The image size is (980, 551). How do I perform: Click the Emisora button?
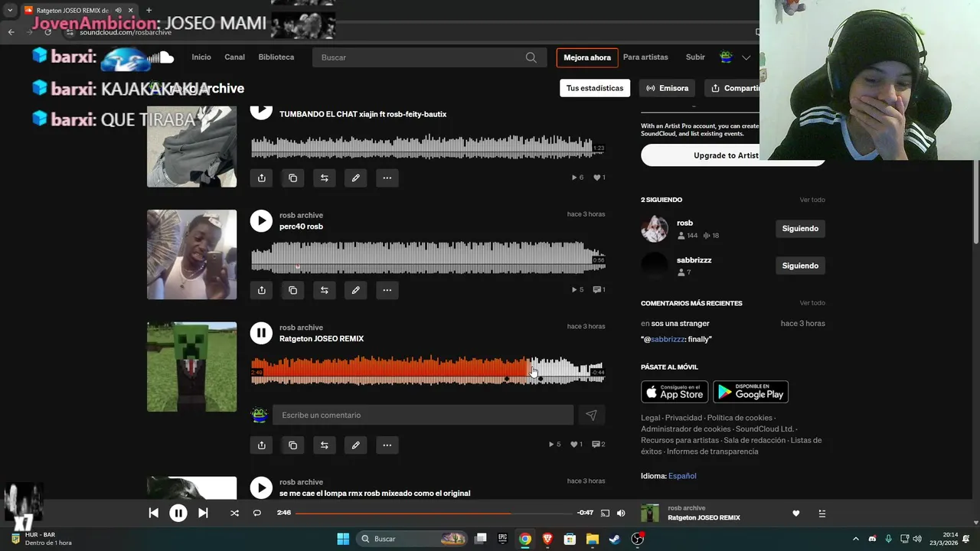pyautogui.click(x=668, y=88)
